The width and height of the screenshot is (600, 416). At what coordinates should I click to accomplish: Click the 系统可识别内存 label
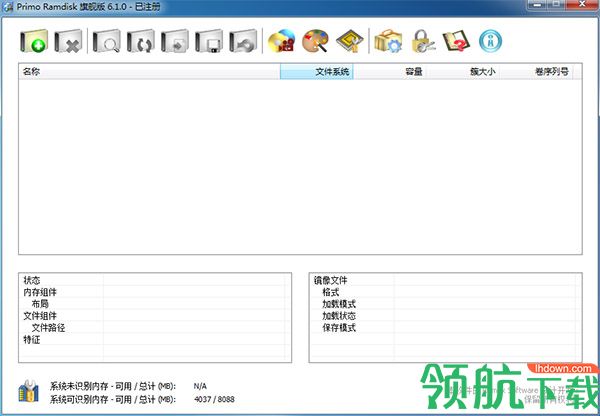tap(112, 399)
